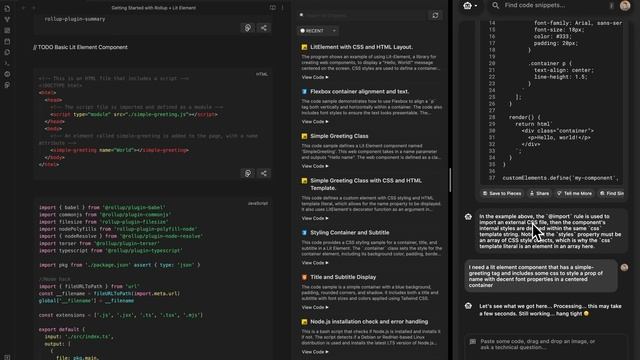
Task: Click the refresh icon beside snippet search
Action: pos(435,16)
